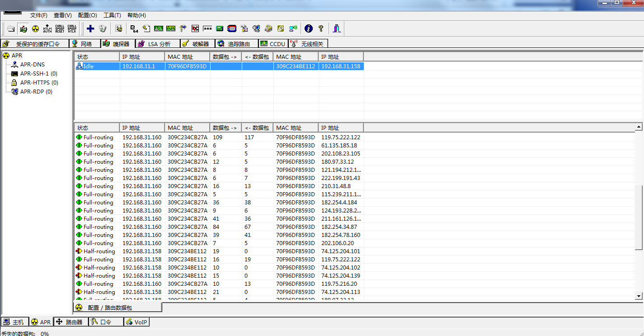
Task: Select the Idle row in upper list
Action: click(219, 66)
